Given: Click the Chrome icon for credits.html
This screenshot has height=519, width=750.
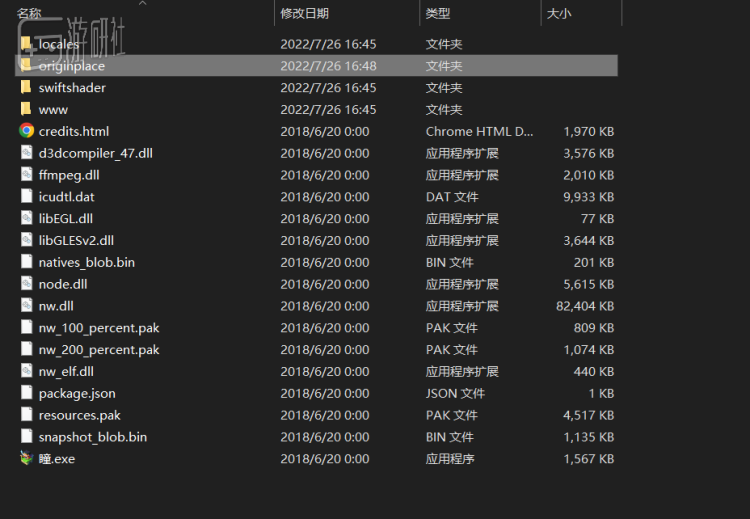Looking at the screenshot, I should [26, 131].
